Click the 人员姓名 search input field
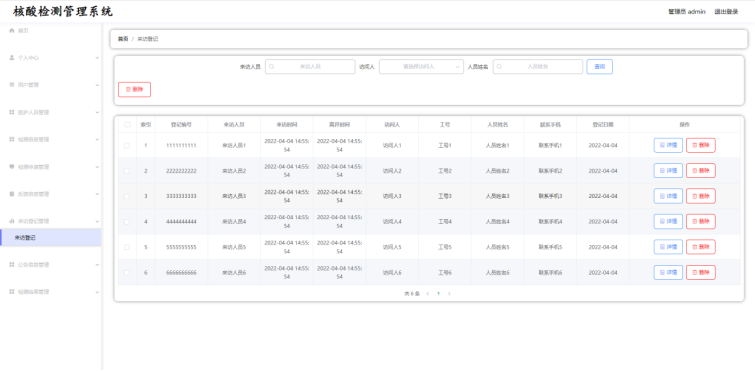755x371 pixels. point(538,67)
